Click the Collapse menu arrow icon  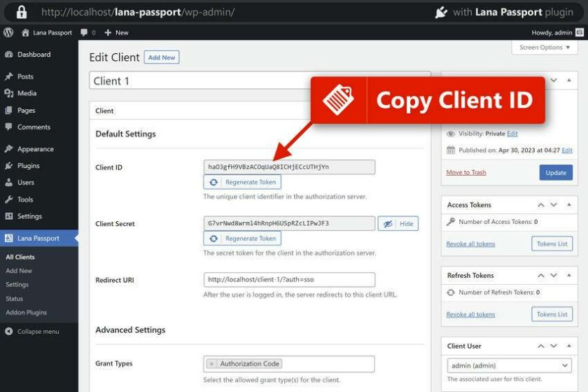(x=8, y=332)
